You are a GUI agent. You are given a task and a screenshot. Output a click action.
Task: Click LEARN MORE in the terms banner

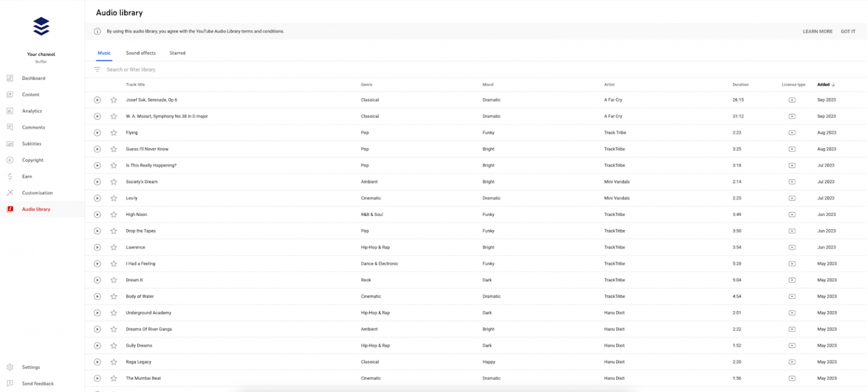click(817, 32)
